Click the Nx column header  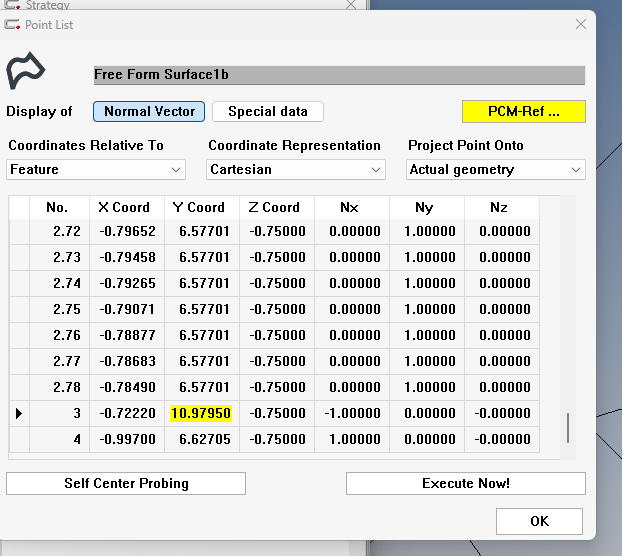351,207
